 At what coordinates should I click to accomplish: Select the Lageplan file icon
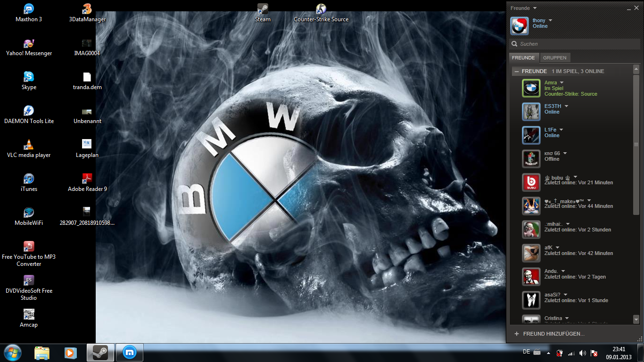(x=87, y=148)
